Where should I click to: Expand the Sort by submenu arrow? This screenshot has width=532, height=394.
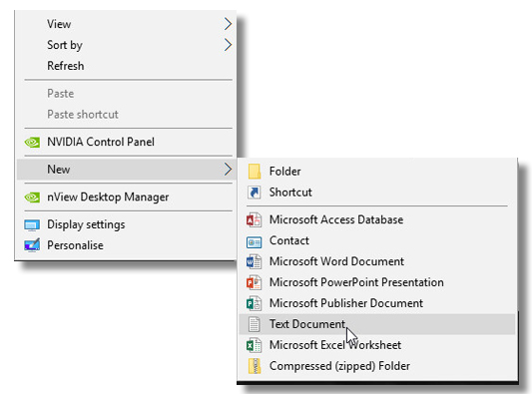[228, 45]
